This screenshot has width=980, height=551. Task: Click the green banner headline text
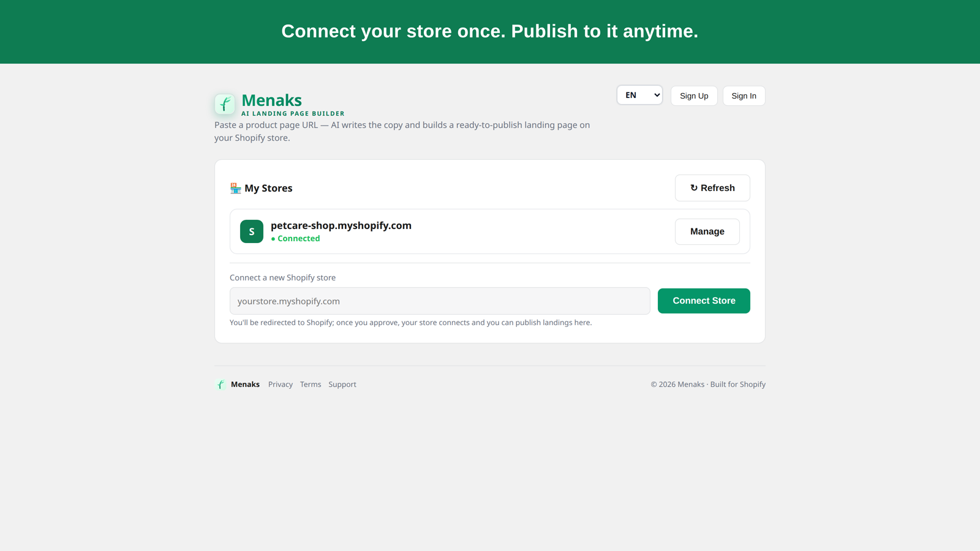[x=490, y=31]
